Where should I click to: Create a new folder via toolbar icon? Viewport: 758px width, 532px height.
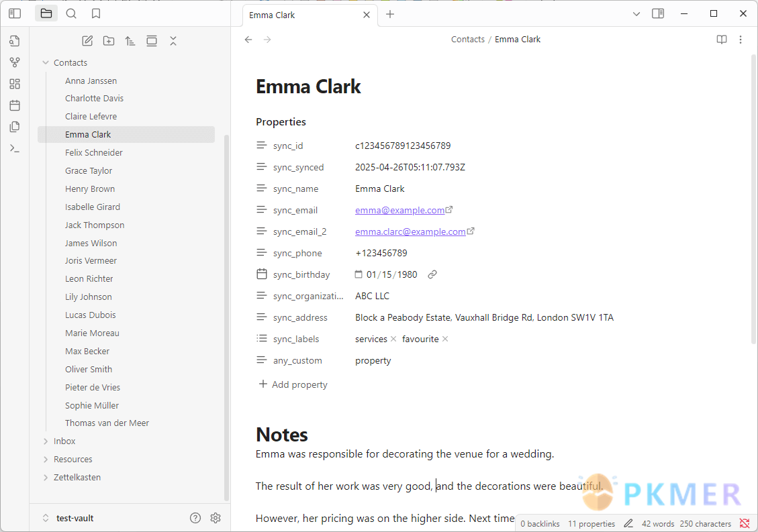click(x=109, y=41)
